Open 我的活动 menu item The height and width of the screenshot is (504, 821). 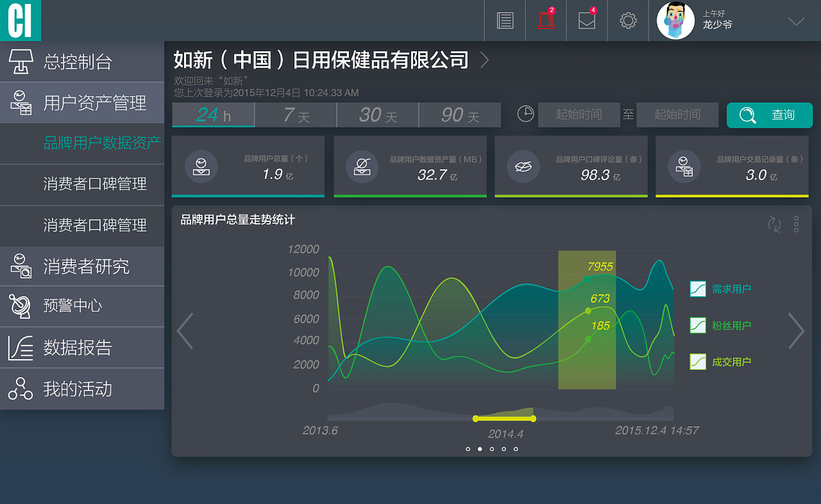point(82,389)
